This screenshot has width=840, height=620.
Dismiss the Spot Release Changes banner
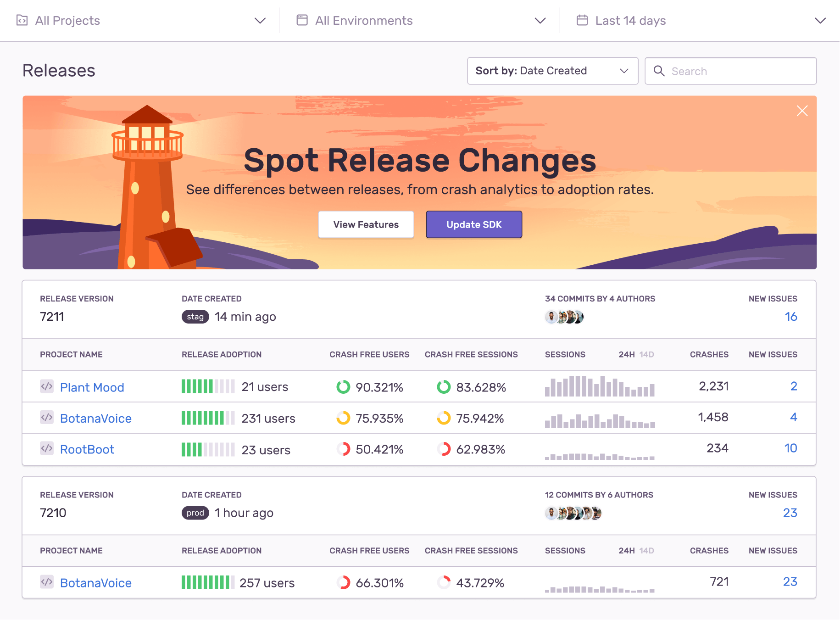[x=802, y=111]
